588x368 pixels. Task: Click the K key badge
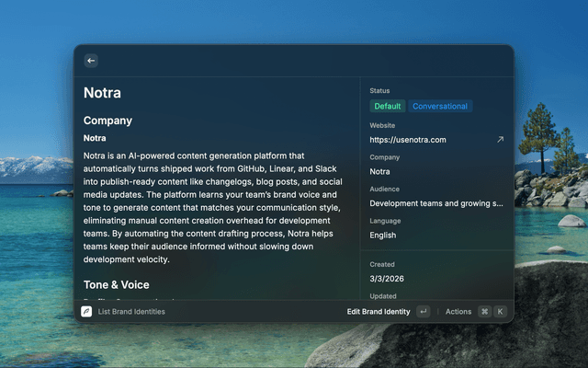coord(501,312)
